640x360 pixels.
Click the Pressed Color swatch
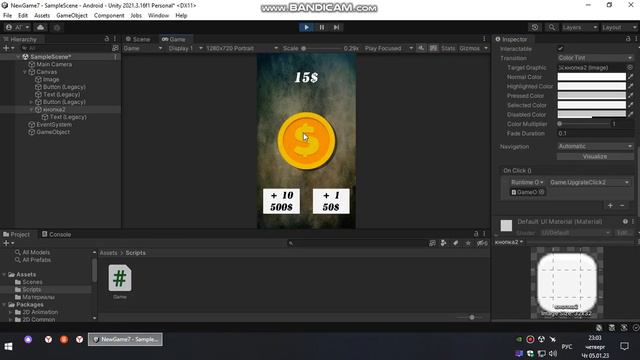591,96
